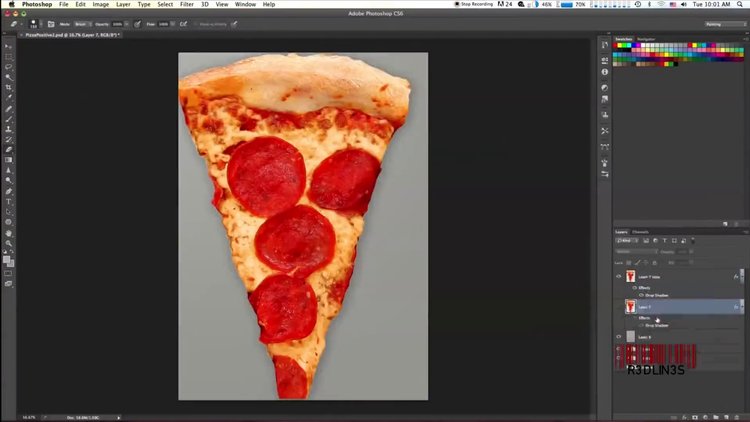Screen dimensions: 750x422
Task: Select the Clone Stamp tool
Action: pos(9,129)
